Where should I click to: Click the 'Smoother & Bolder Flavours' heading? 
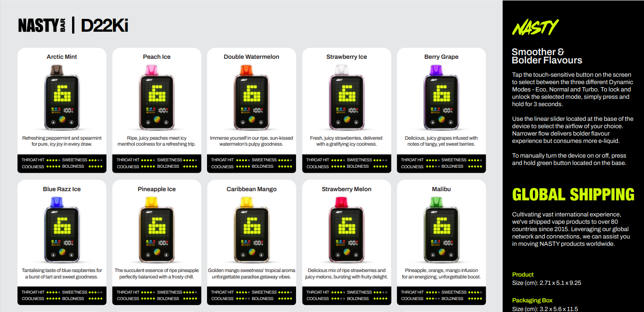tap(547, 56)
